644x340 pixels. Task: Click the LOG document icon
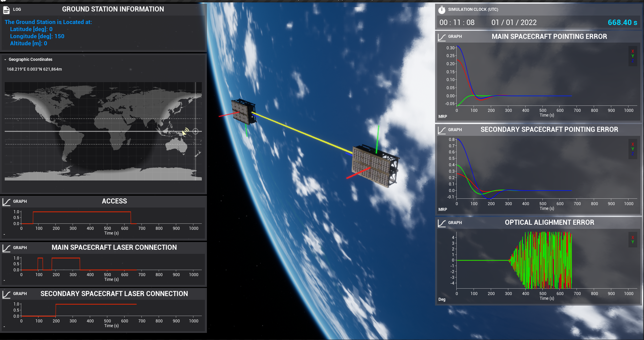[6, 10]
